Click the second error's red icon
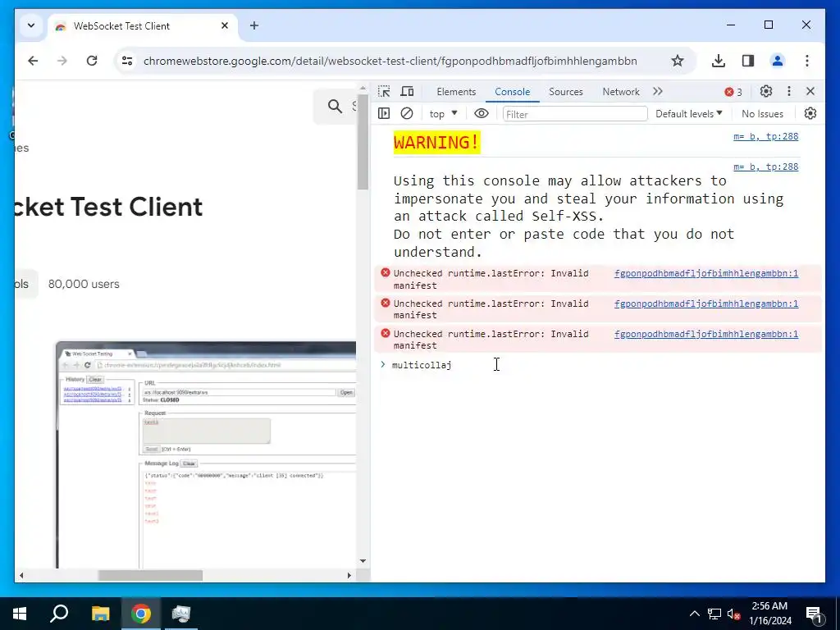 [x=386, y=303]
